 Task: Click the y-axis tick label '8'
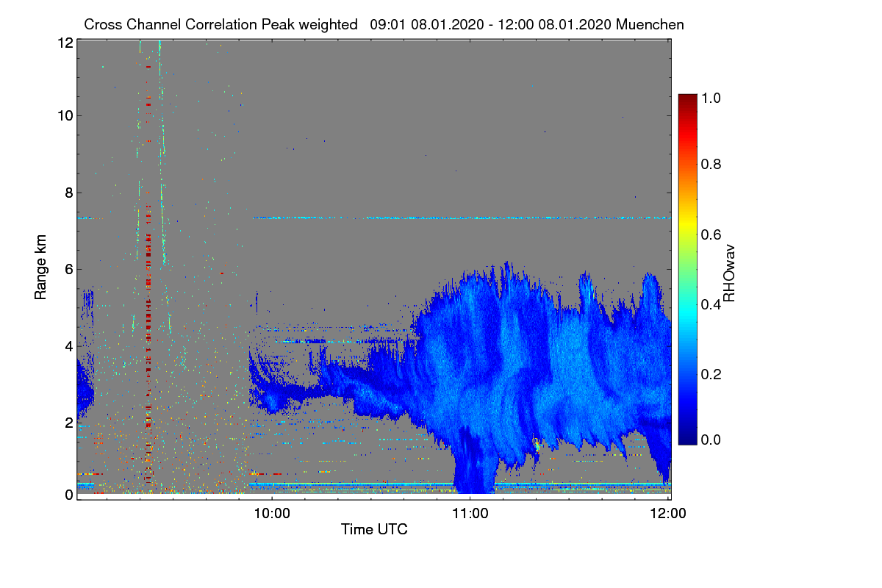[68, 193]
